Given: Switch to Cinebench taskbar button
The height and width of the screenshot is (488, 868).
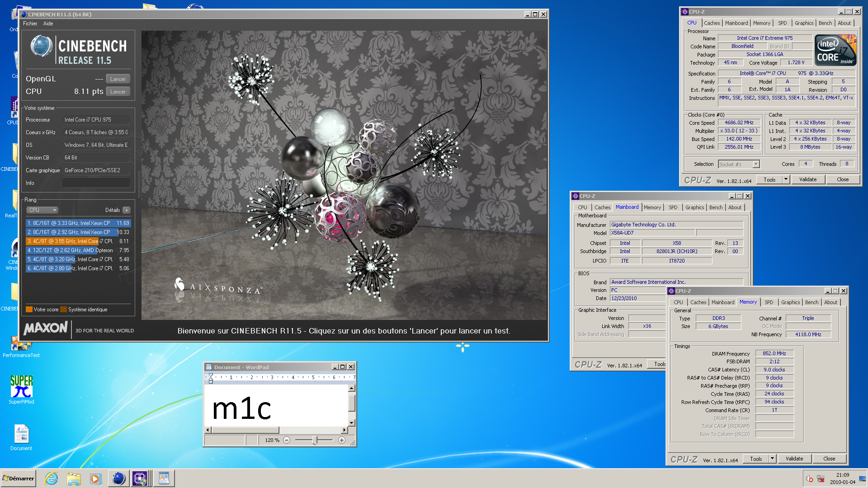Looking at the screenshot, I should pyautogui.click(x=118, y=478).
